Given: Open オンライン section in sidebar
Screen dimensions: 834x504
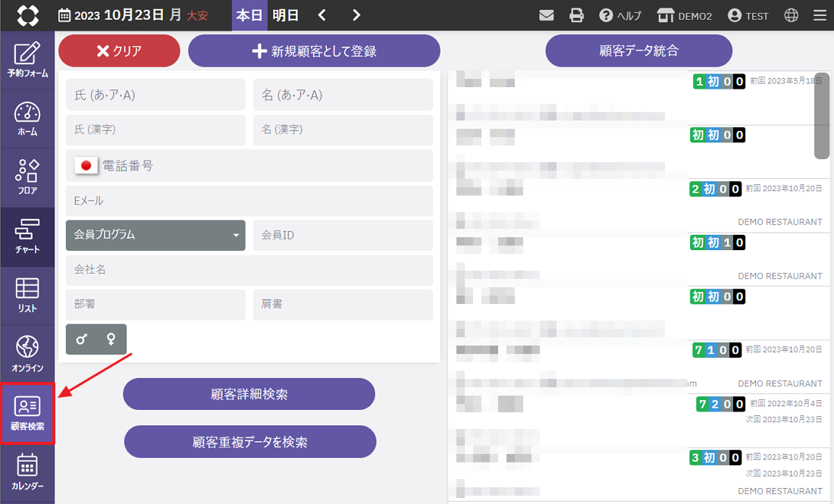Looking at the screenshot, I should pyautogui.click(x=27, y=354).
